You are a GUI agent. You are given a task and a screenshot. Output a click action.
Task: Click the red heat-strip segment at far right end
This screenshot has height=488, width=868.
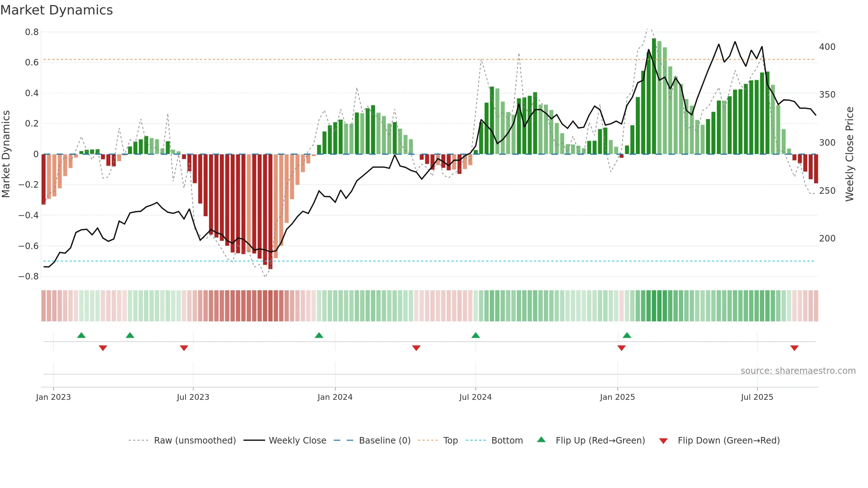816,306
